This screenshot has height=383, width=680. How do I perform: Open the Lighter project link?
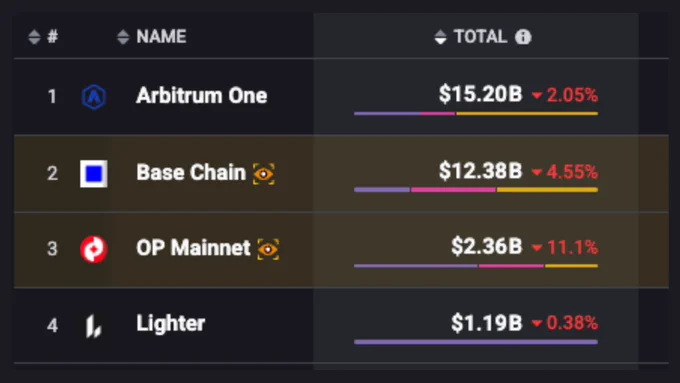tap(170, 324)
